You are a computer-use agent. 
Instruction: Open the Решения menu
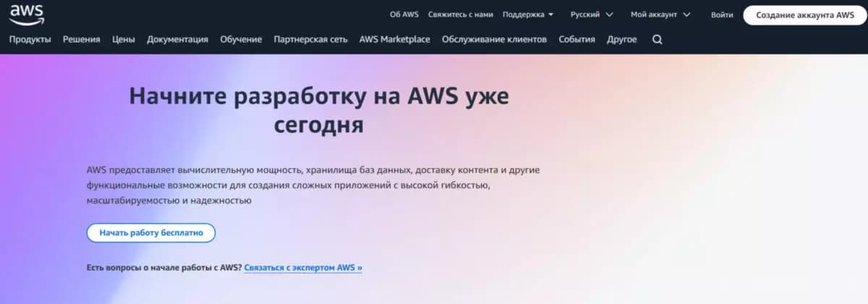[82, 40]
